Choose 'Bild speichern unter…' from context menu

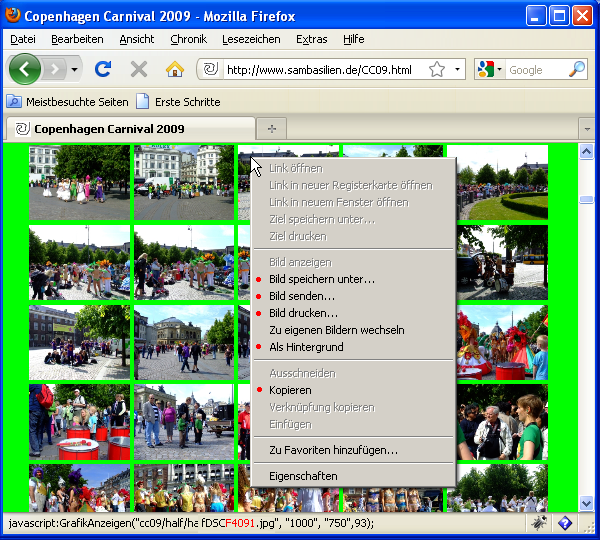[321, 279]
